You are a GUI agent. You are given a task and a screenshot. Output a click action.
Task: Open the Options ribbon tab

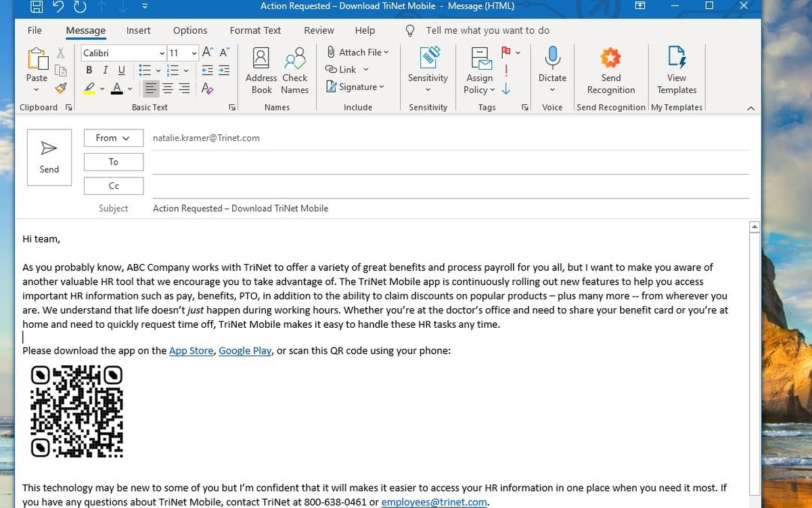pos(189,30)
